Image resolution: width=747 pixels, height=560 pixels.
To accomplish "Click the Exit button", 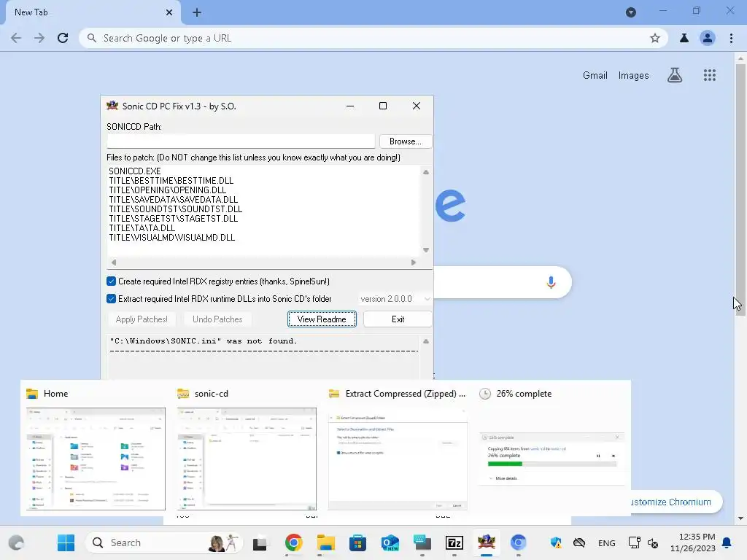I will click(x=398, y=319).
